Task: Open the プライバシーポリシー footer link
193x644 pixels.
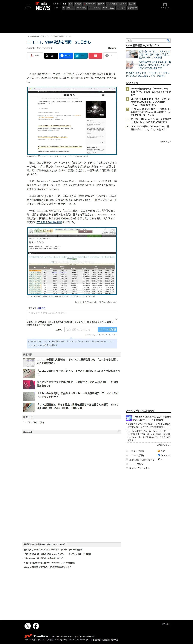Action: tap(77, 640)
